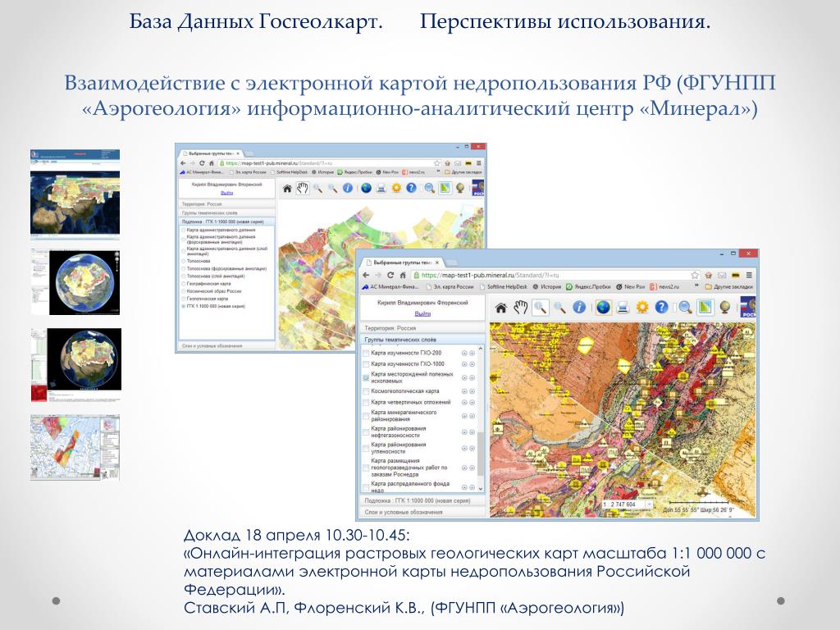Viewport: 840px width, 630px height.
Task: Enable the Космогеологическая карта checkbox
Action: tap(367, 391)
